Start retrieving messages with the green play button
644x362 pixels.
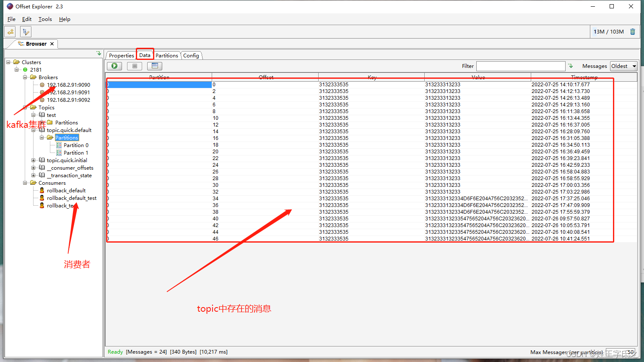tap(114, 66)
